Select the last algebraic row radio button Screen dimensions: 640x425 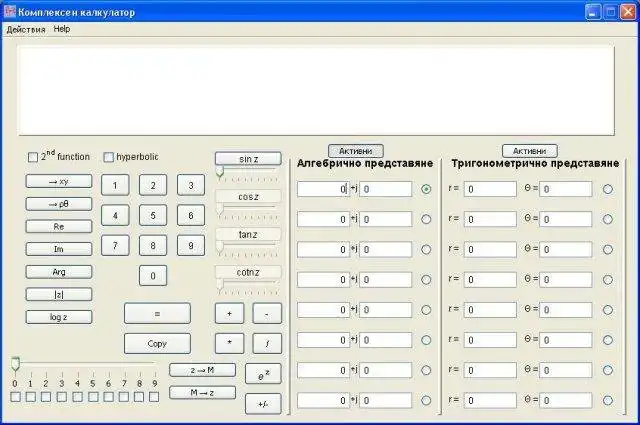coord(426,401)
